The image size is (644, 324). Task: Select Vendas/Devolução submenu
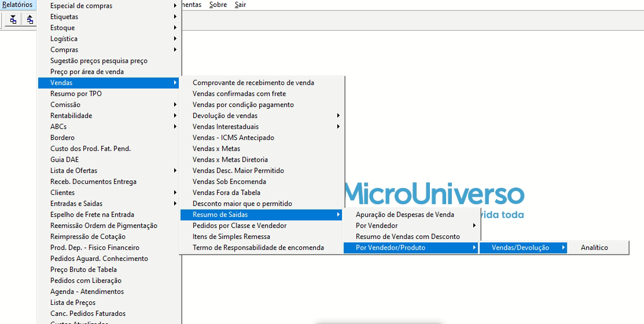click(x=523, y=248)
